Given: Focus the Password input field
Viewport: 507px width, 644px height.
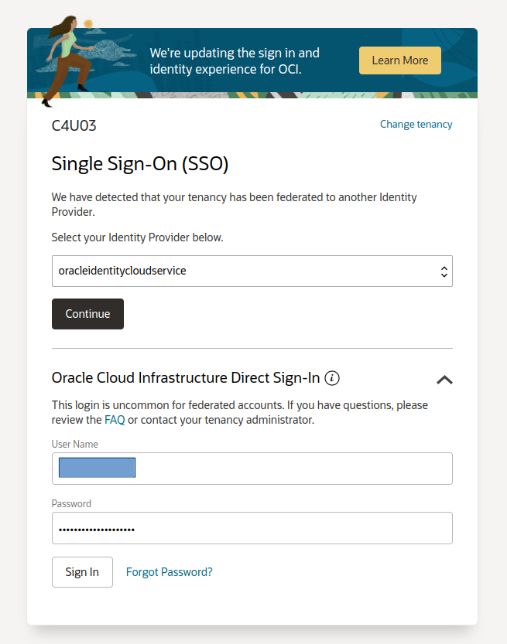Looking at the screenshot, I should 252,528.
